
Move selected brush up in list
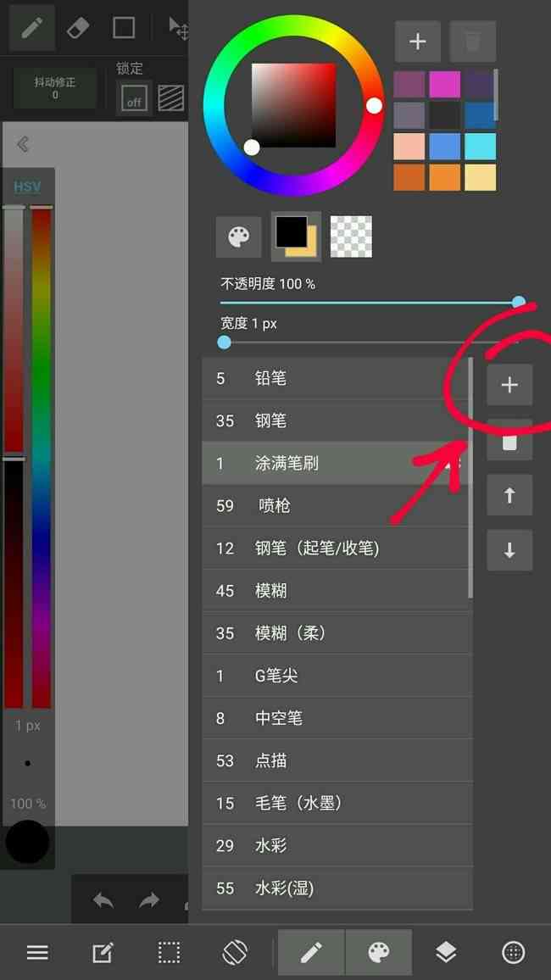(x=509, y=495)
